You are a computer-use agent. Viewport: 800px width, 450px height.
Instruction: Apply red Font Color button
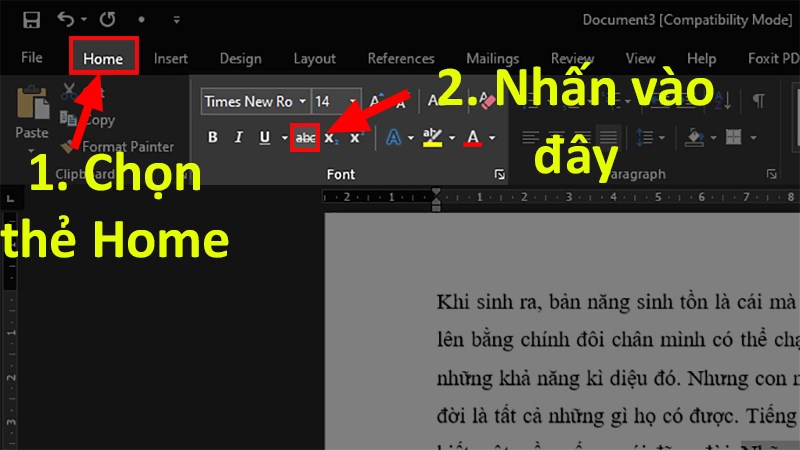point(473,137)
